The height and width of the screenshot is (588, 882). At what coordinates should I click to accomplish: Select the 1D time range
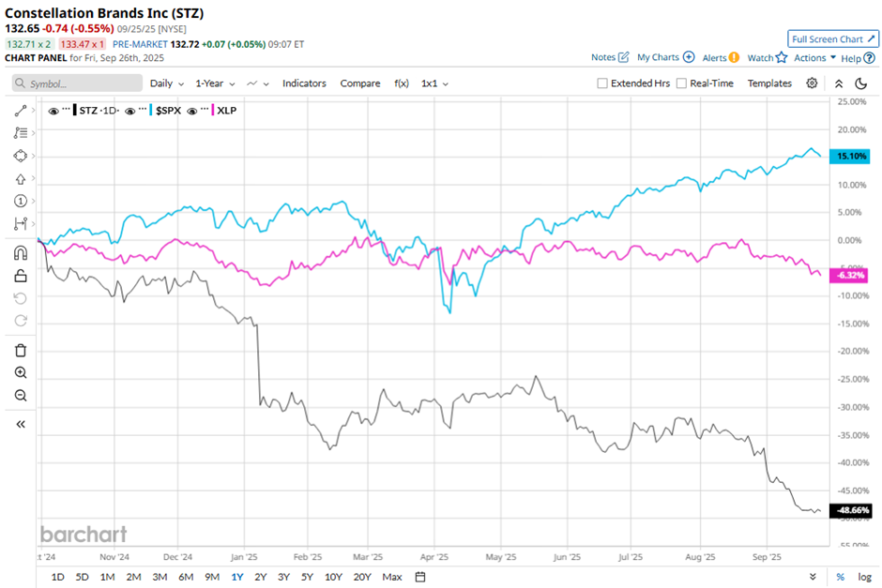click(x=57, y=577)
